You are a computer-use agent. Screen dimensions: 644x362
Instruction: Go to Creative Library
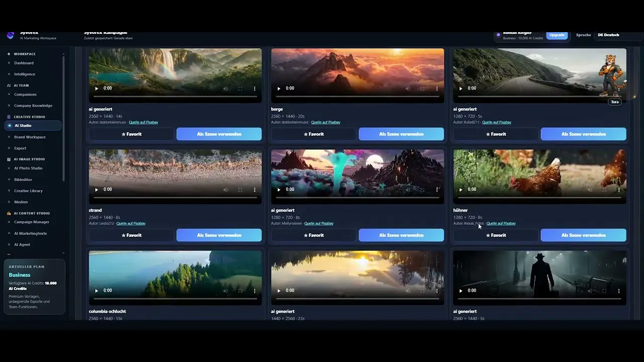28,191
